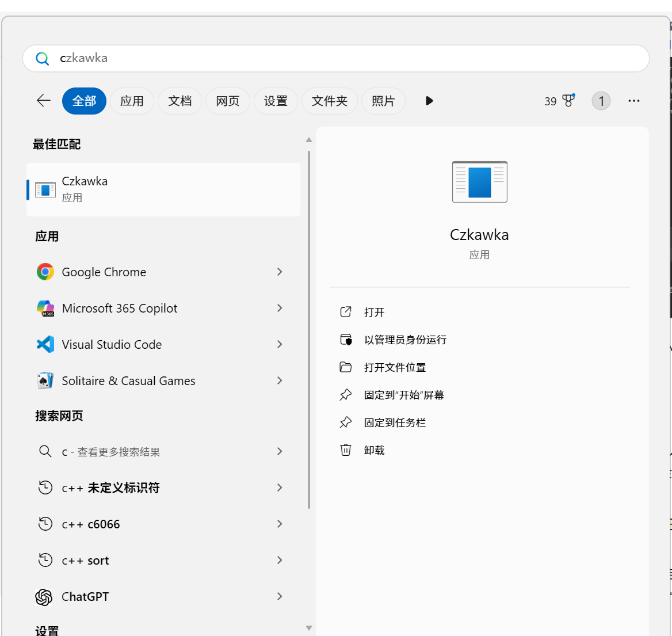672x636 pixels.
Task: Click the large Czkawka app icon in the details pane
Action: [480, 182]
